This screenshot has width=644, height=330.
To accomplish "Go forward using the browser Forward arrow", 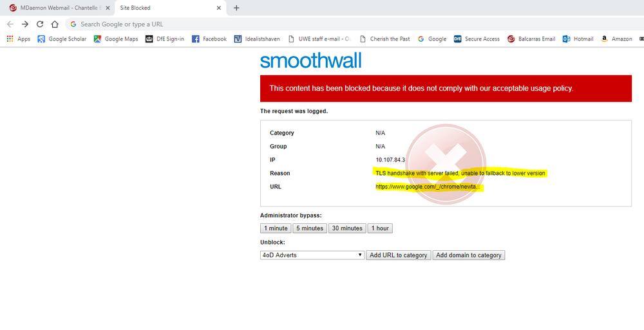I will click(x=25, y=24).
